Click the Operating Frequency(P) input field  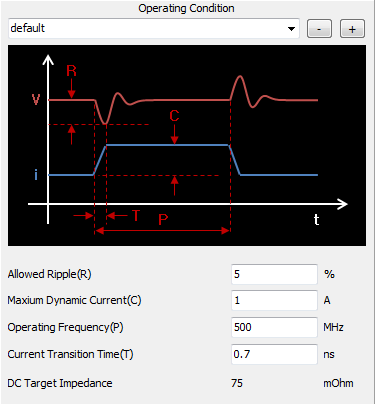pyautogui.click(x=274, y=327)
